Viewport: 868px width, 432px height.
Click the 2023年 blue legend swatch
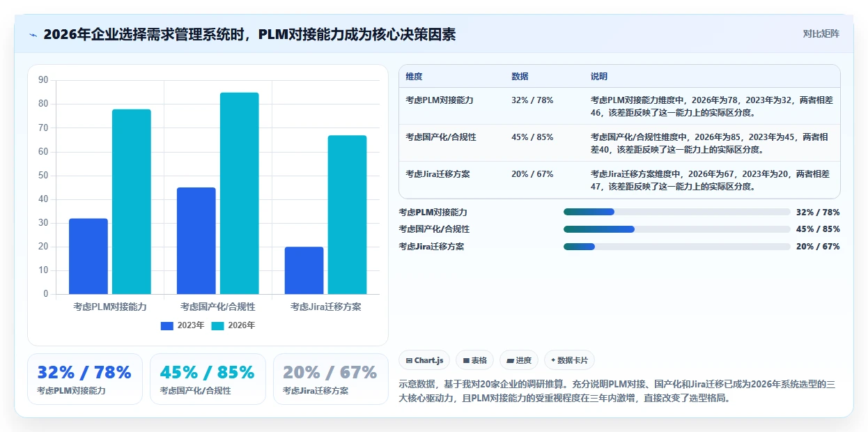[167, 325]
